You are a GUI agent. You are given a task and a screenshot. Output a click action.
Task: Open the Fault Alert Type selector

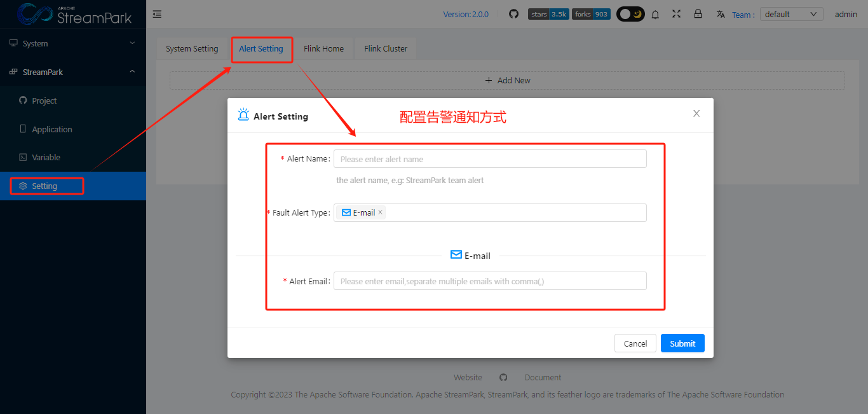[x=490, y=212]
